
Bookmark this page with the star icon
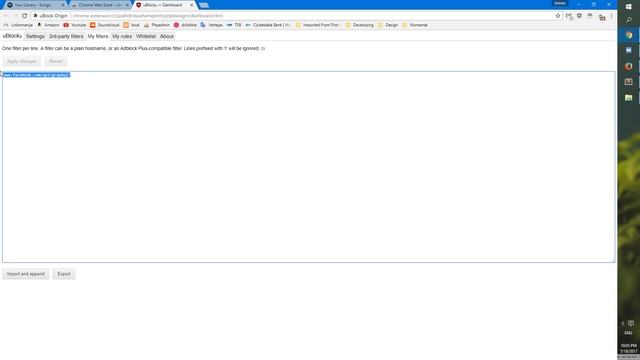tap(558, 16)
